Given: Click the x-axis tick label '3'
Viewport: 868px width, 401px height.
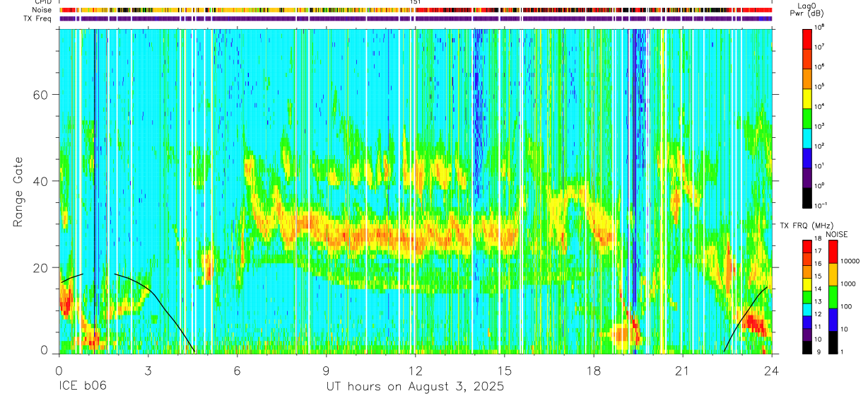Looking at the screenshot, I should click(x=148, y=371).
